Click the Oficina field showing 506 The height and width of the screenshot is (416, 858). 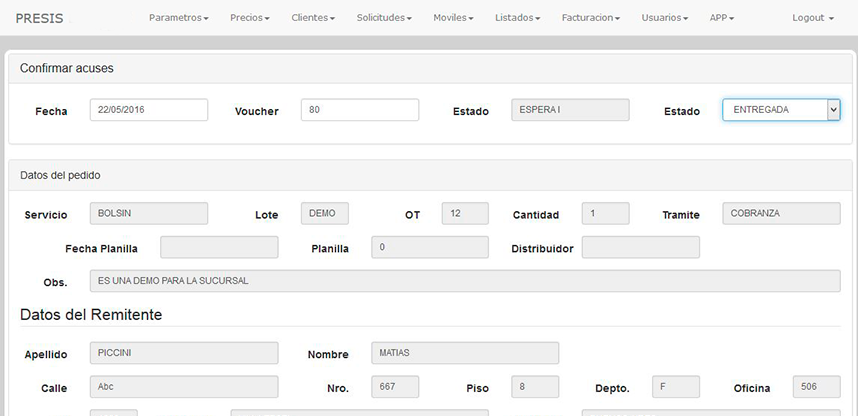point(816,387)
